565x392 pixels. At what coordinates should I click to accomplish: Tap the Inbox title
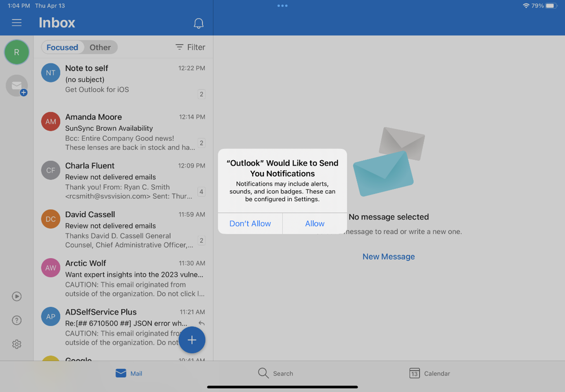click(57, 23)
